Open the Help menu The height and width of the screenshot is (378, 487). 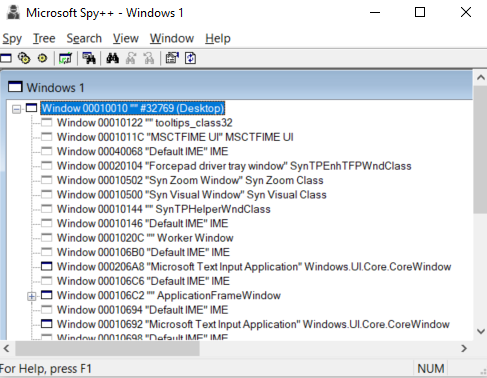tap(218, 38)
